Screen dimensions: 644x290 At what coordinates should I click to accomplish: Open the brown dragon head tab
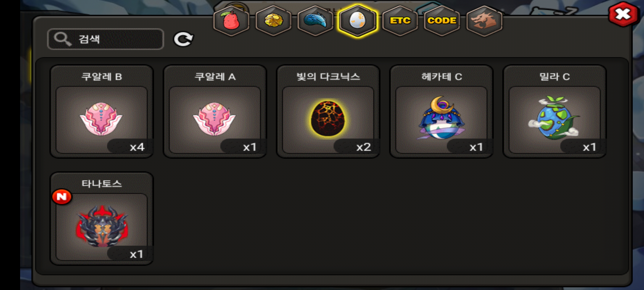point(484,21)
